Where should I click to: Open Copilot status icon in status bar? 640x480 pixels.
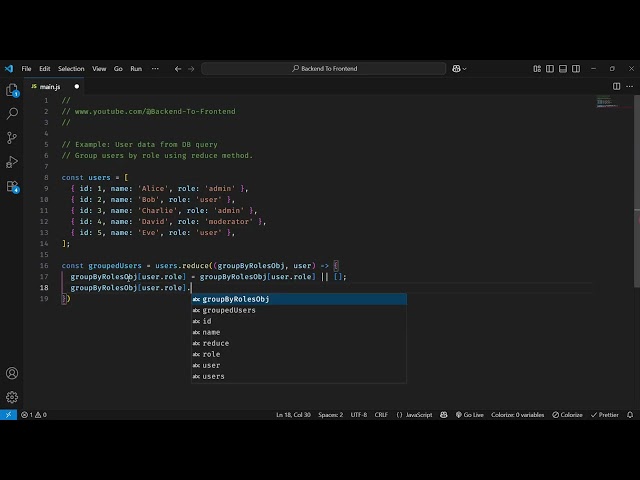click(x=444, y=415)
